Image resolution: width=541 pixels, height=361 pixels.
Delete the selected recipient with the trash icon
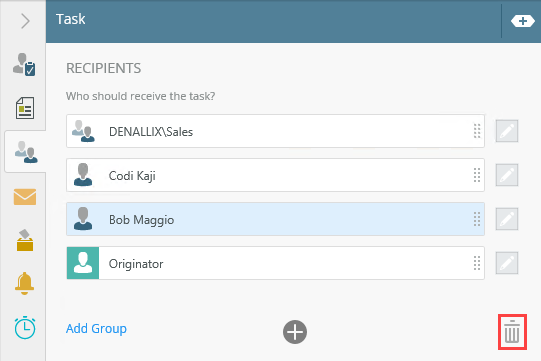[x=512, y=332]
